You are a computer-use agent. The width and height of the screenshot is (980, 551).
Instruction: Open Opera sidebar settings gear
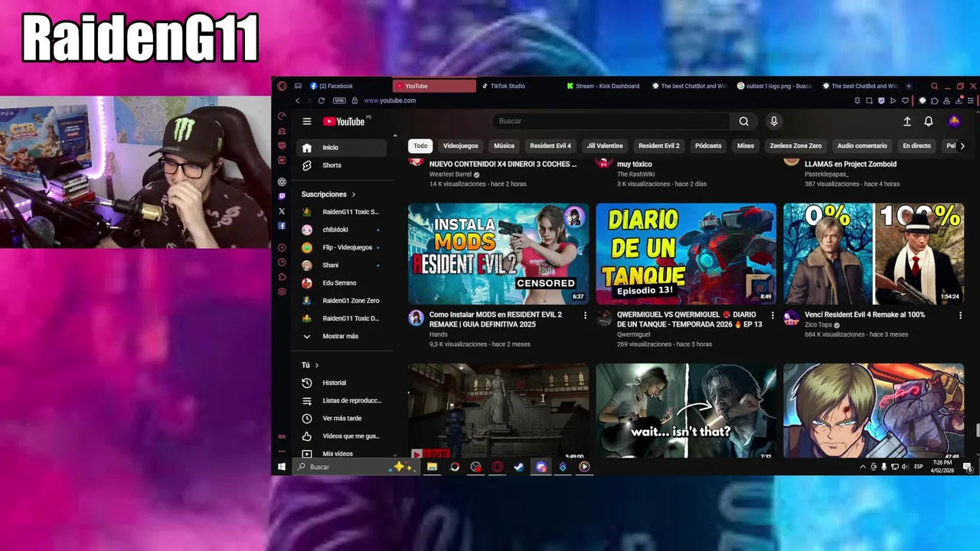(x=282, y=292)
